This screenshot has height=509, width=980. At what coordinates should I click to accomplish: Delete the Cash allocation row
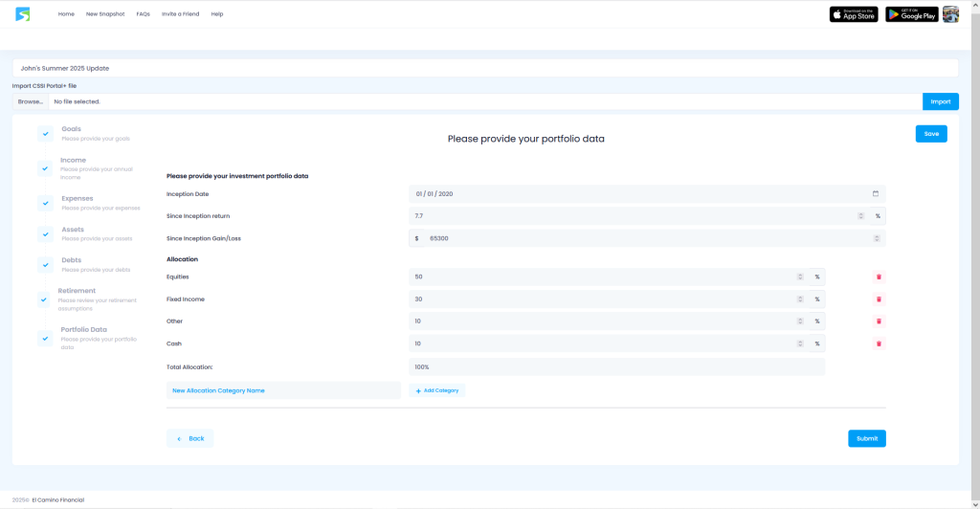pyautogui.click(x=879, y=343)
